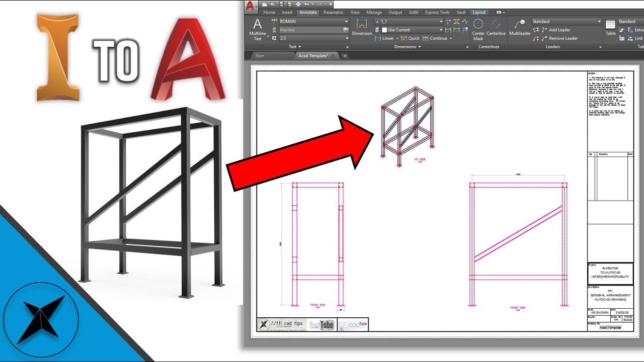The image size is (644, 362).
Task: Select the ISO view frame drawing
Action: (x=408, y=126)
